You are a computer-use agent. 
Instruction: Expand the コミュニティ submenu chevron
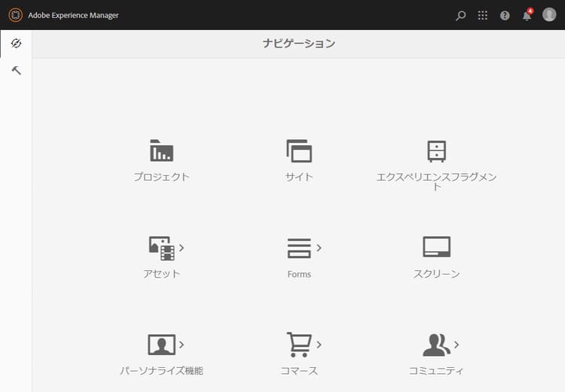pyautogui.click(x=457, y=345)
